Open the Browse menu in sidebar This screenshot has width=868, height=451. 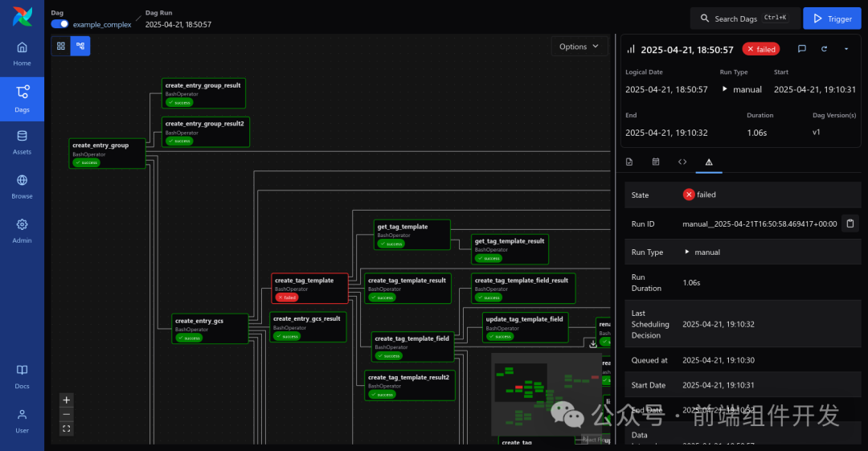pyautogui.click(x=23, y=187)
